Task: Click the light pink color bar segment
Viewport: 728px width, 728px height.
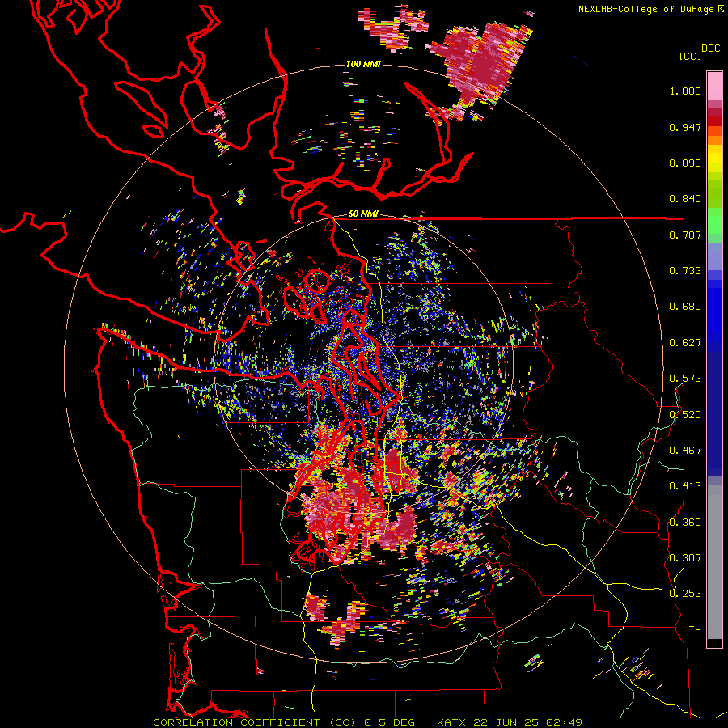Action: click(714, 86)
